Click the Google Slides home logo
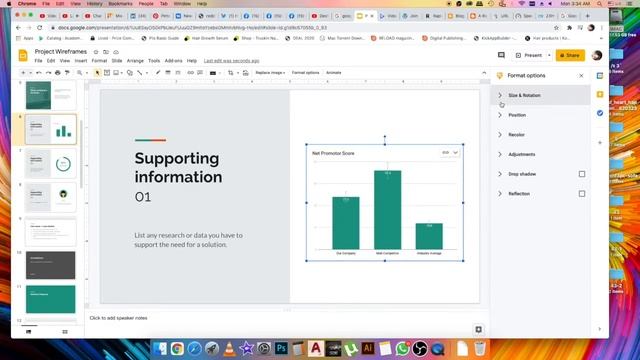This screenshot has height=360, width=640. [23, 56]
